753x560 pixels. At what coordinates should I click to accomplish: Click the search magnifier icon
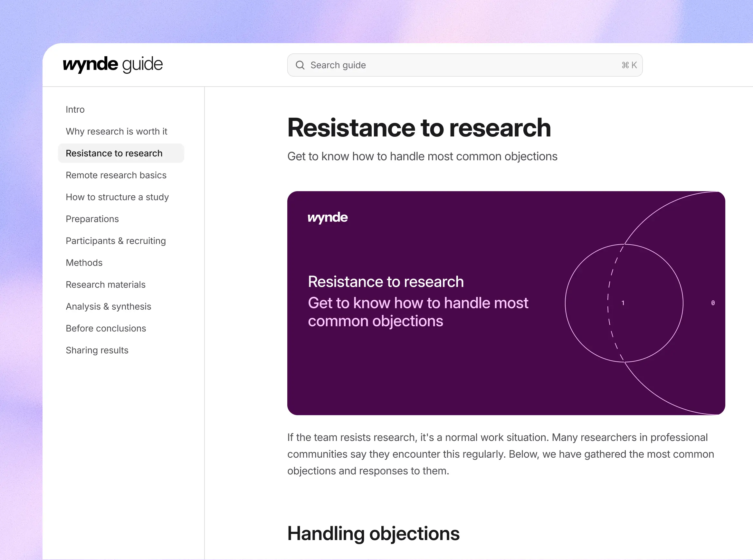tap(300, 65)
